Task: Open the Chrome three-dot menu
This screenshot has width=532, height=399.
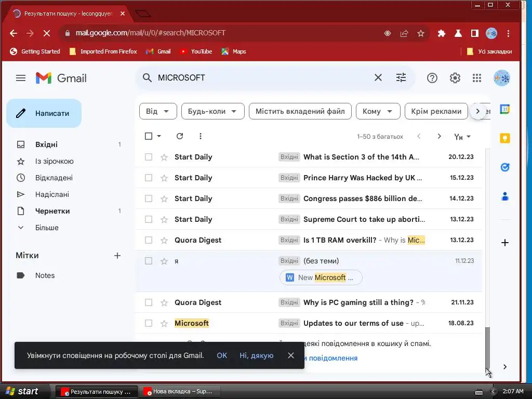Action: click(508, 33)
